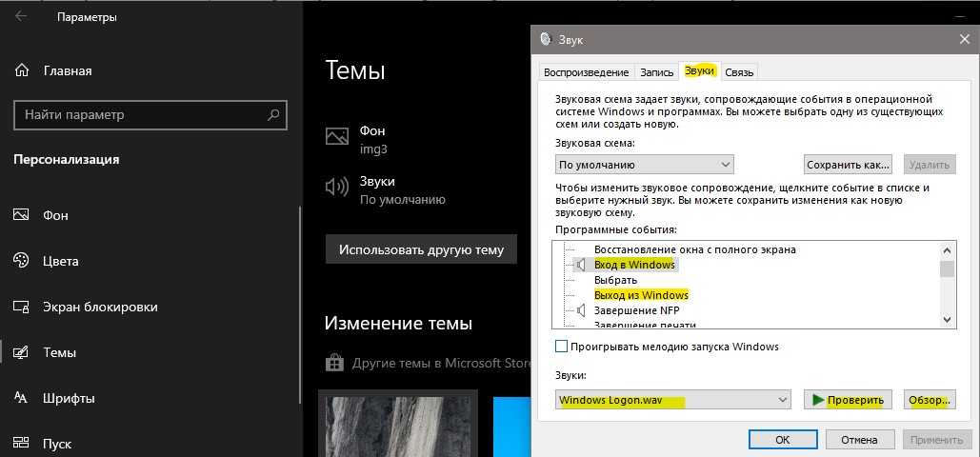Click the search magnifier icon
Screen dimensions: 980x457
tap(273, 114)
